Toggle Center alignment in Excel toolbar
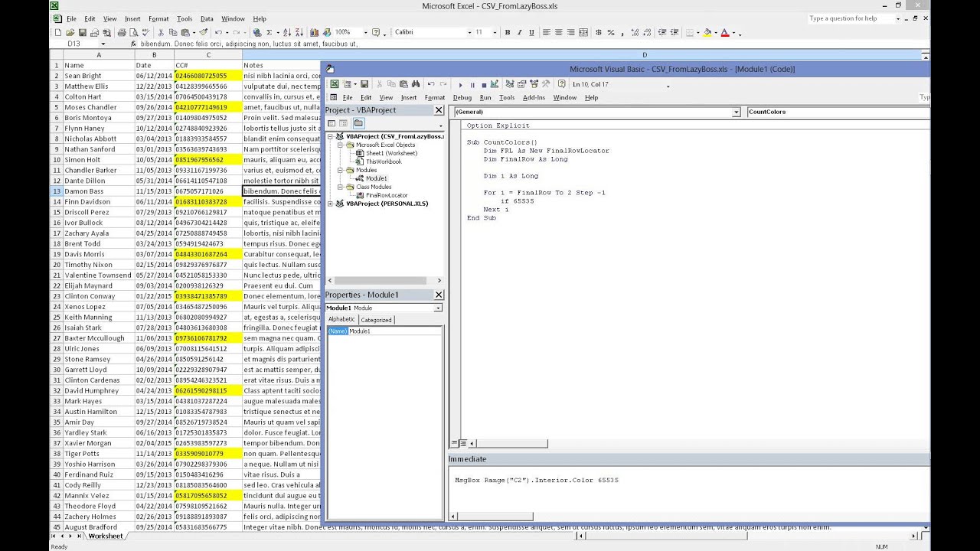Image resolution: width=980 pixels, height=551 pixels. click(559, 32)
